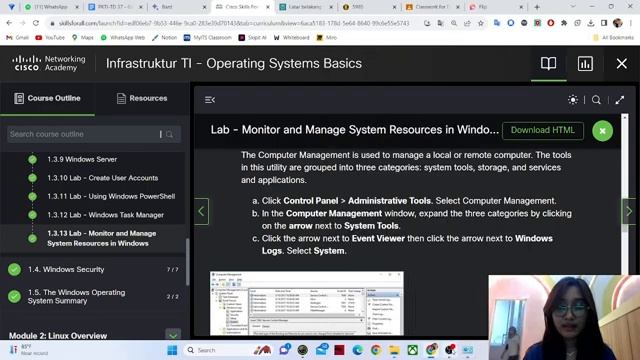
Task: Open Miro bookmark
Action: point(327,38)
